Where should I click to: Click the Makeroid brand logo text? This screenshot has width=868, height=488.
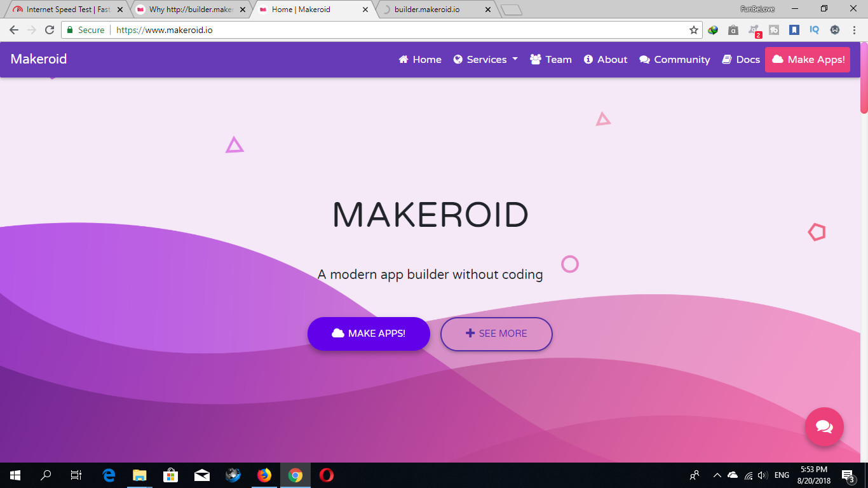point(39,59)
